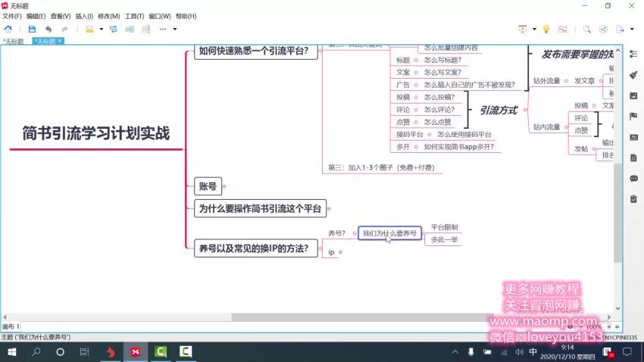644x362 pixels.
Task: Start presentation mode
Action: (x=523, y=29)
